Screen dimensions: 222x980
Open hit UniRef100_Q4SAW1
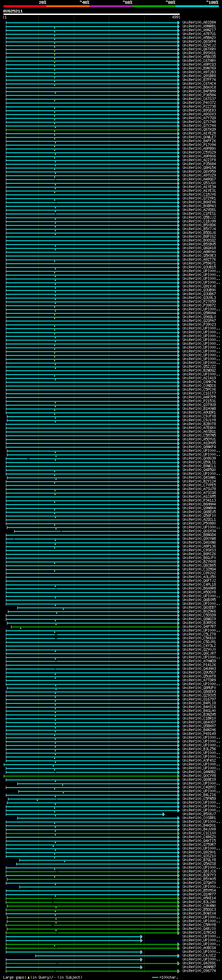[x=199, y=477]
